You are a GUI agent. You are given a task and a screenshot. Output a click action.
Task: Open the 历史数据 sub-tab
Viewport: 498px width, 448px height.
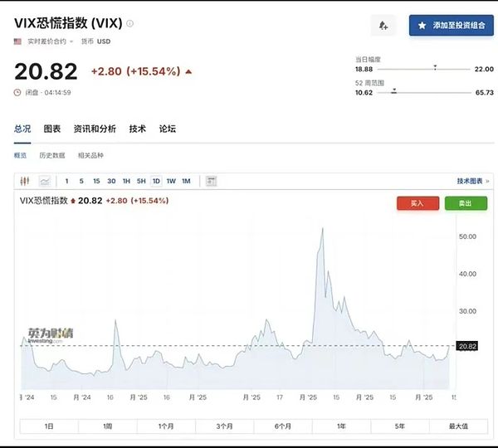(x=51, y=155)
